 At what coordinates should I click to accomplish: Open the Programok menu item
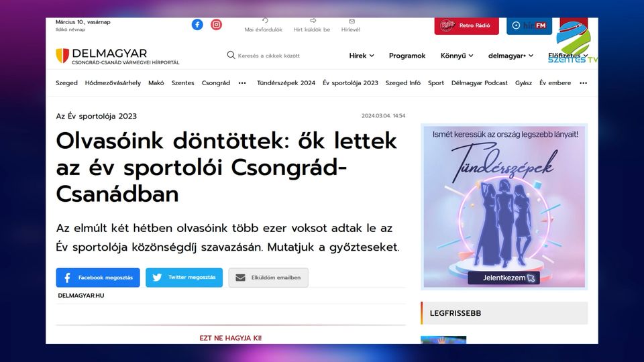pyautogui.click(x=407, y=56)
